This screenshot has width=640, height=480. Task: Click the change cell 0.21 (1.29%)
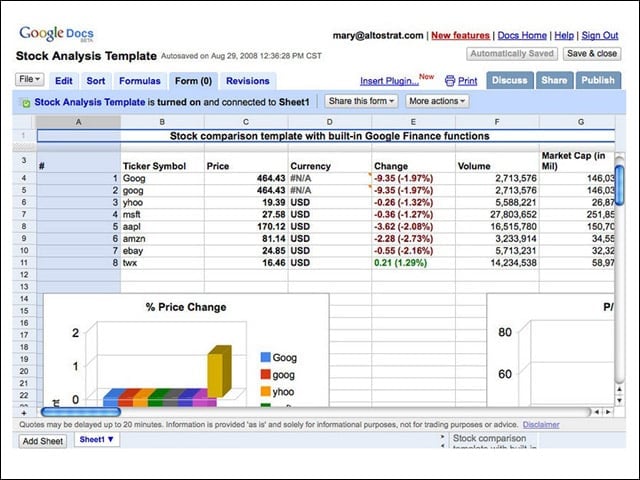(x=413, y=262)
